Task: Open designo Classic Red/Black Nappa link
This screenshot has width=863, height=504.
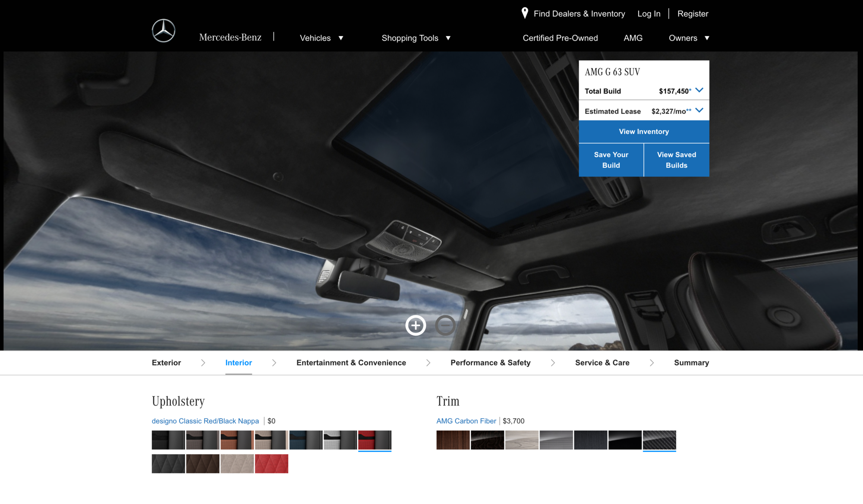Action: pos(205,421)
